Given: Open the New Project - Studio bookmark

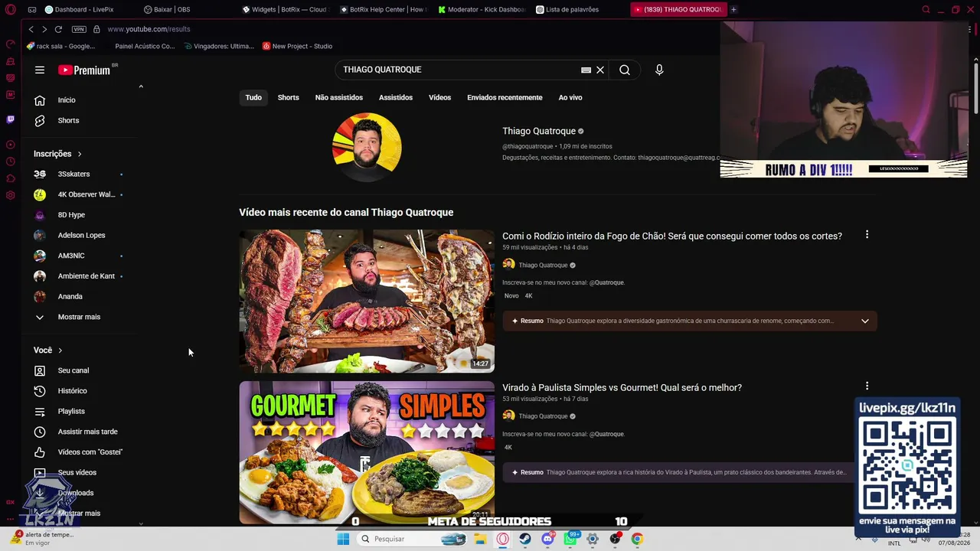Looking at the screenshot, I should coord(297,46).
